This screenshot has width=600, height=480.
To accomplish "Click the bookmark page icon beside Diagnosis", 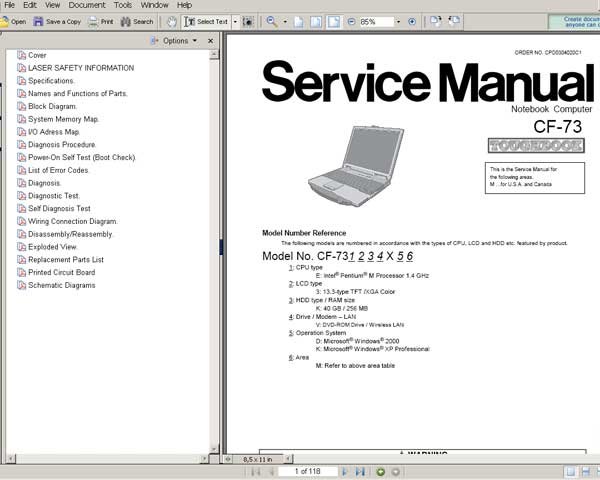I will click(21, 183).
